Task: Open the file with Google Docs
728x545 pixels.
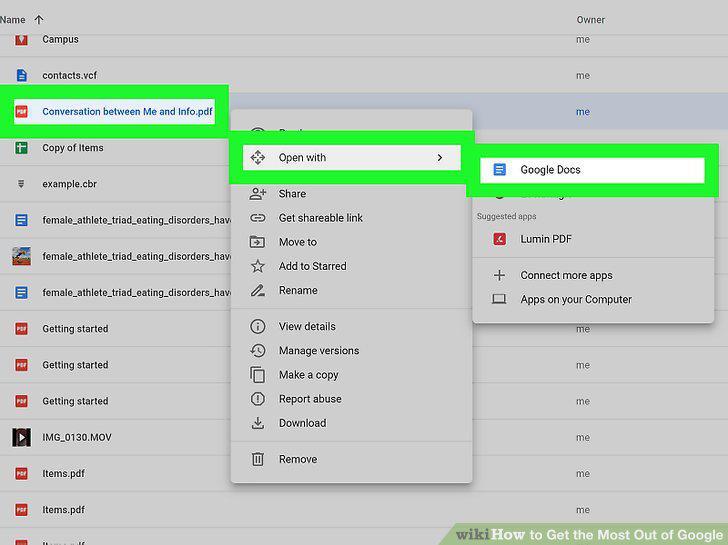Action: (592, 170)
